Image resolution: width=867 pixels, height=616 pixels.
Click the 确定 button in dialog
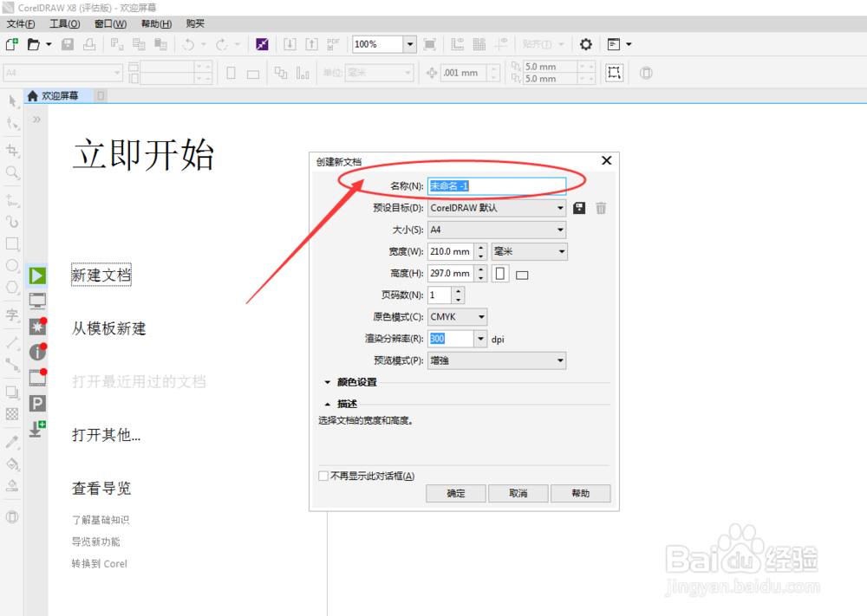456,493
